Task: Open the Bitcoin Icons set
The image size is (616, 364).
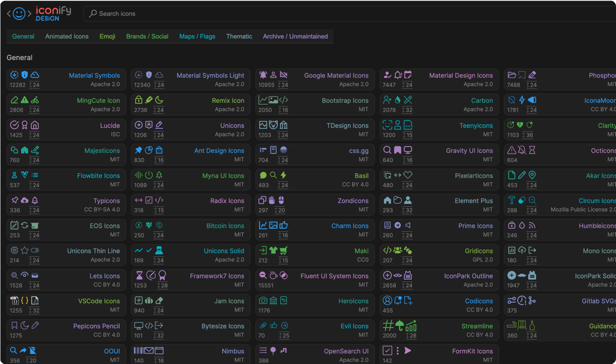Action: (x=190, y=230)
